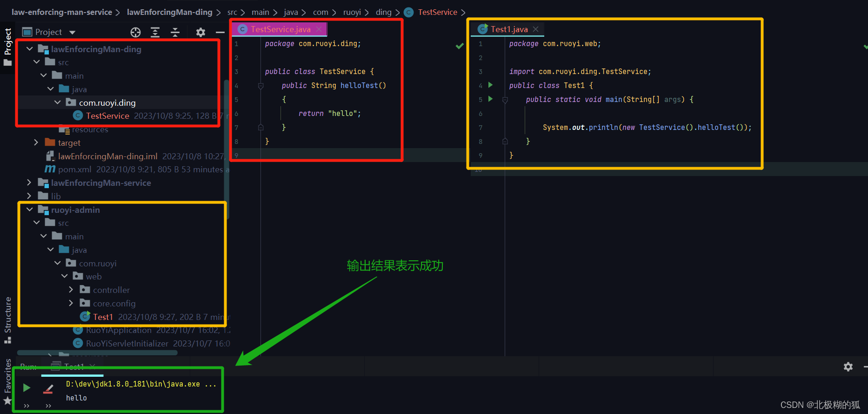Click lawEnforcingMan-ding in the breadcrumb

click(x=169, y=12)
